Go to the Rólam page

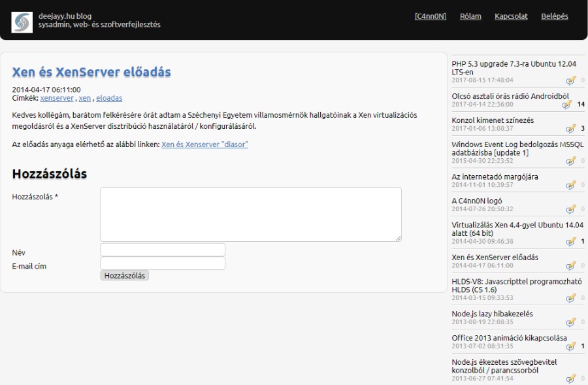[470, 16]
